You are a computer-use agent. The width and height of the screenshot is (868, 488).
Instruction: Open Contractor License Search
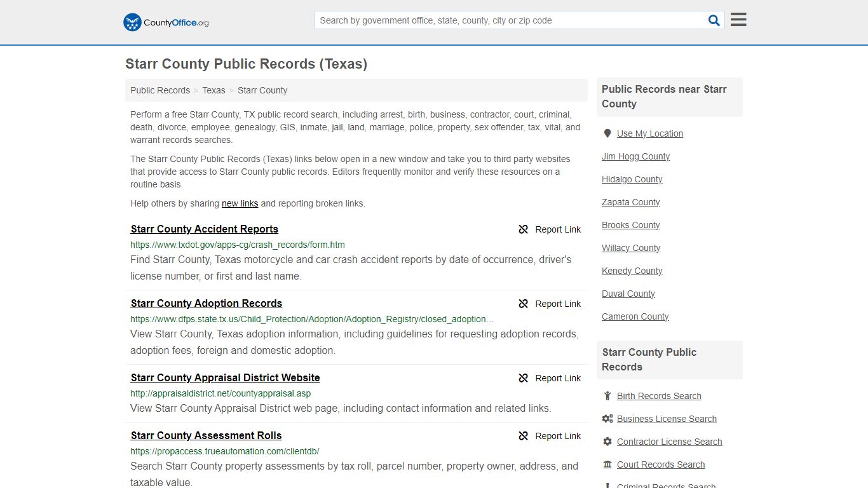(x=670, y=442)
